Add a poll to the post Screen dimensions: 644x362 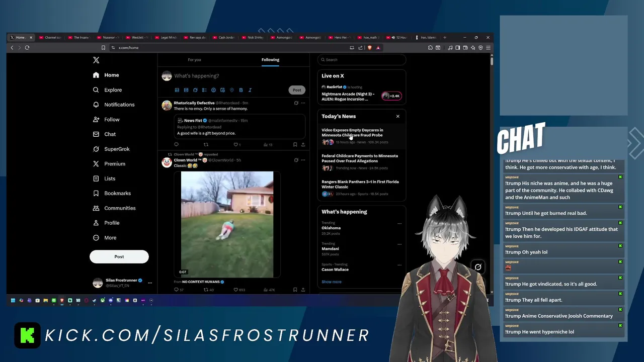coord(204,90)
